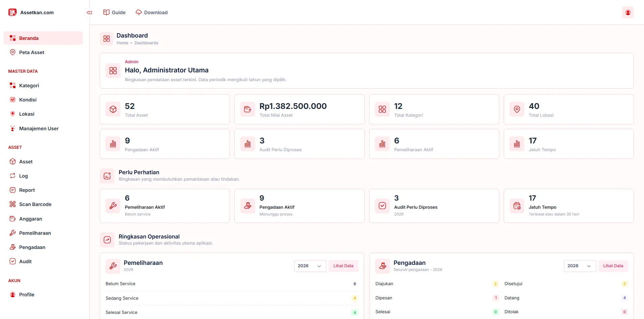Image resolution: width=644 pixels, height=319 pixels.
Task: Open Profile under Akun
Action: click(43, 295)
